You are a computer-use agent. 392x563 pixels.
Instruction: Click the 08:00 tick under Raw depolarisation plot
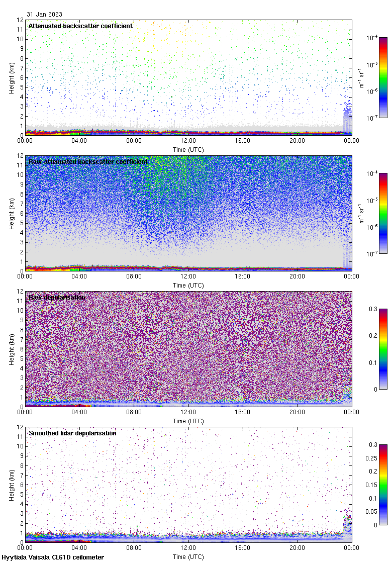click(x=134, y=412)
